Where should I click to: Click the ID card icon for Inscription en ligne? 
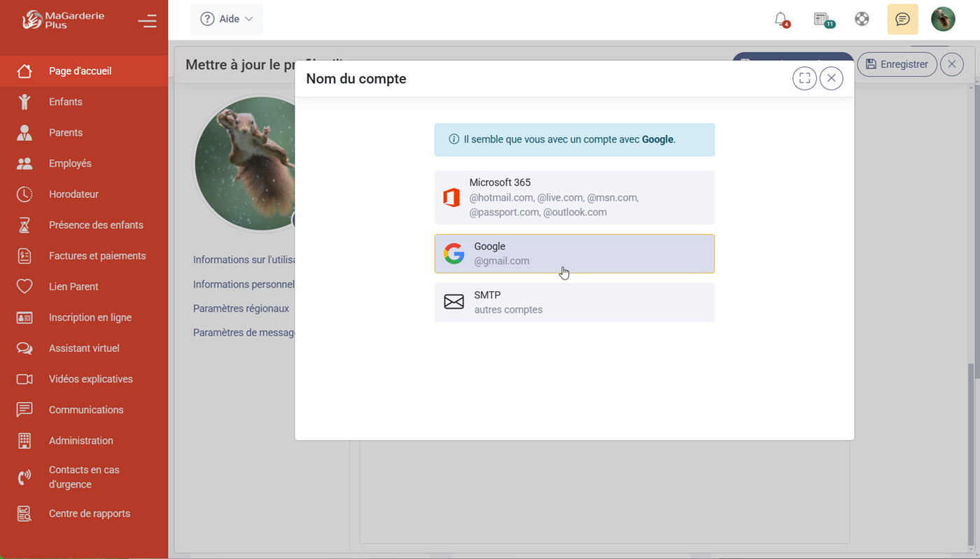[24, 317]
